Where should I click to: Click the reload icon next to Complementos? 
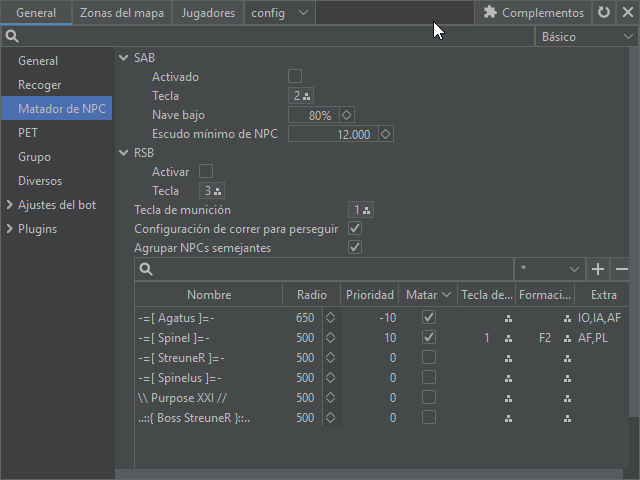pyautogui.click(x=603, y=13)
